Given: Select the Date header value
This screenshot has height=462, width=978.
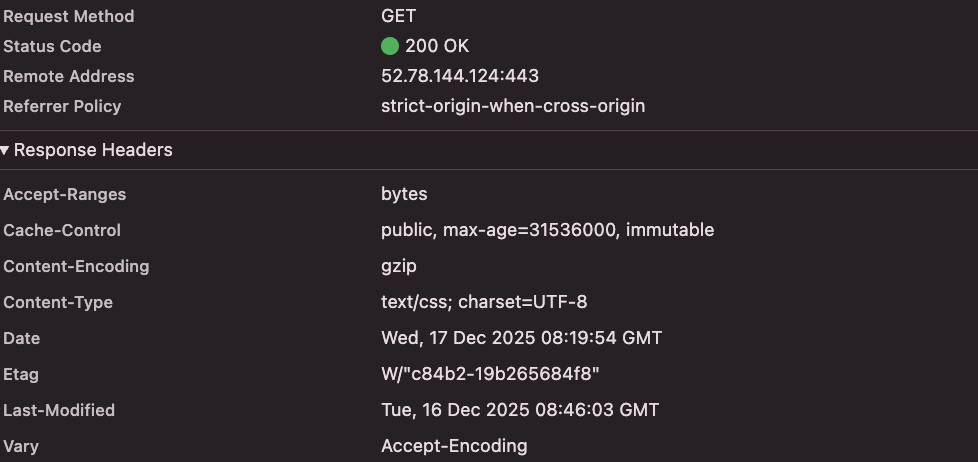Looking at the screenshot, I should 521,338.
